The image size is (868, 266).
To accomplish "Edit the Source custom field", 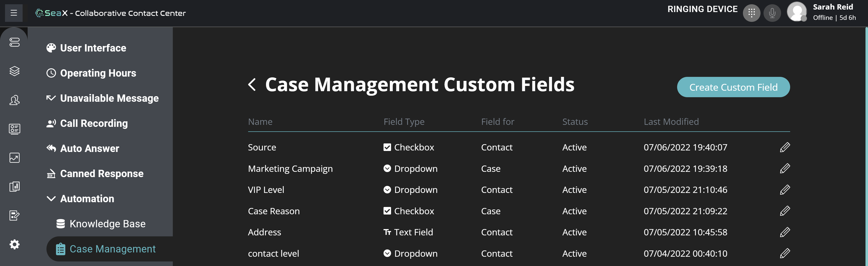I will pos(784,147).
